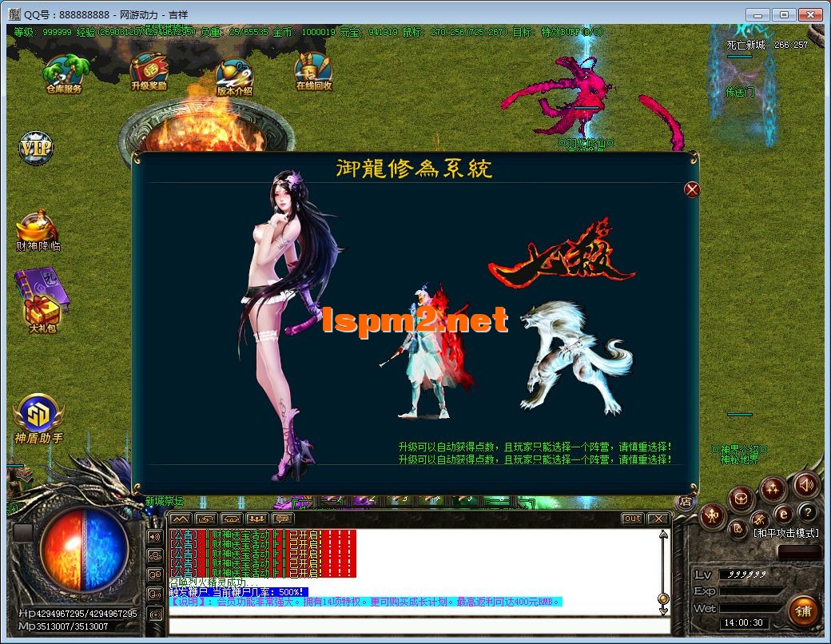831x644 pixels.
Task: Click the first chat channel mountain-shaped button
Action: (181, 519)
